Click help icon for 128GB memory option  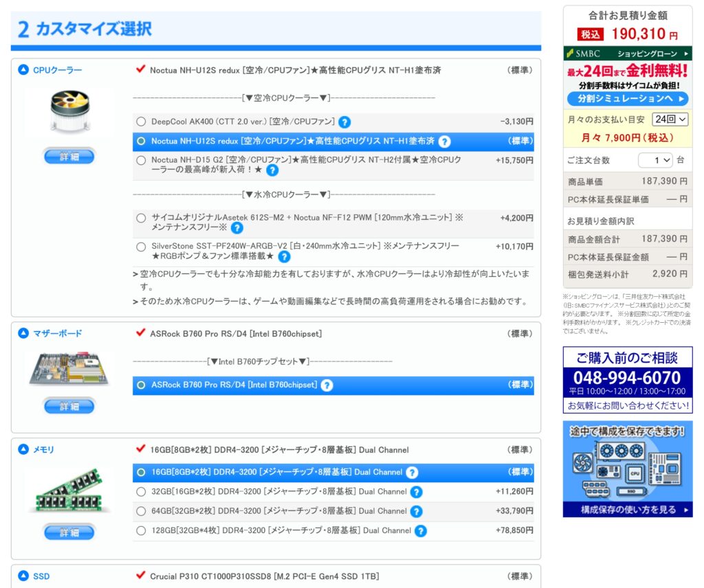421,531
